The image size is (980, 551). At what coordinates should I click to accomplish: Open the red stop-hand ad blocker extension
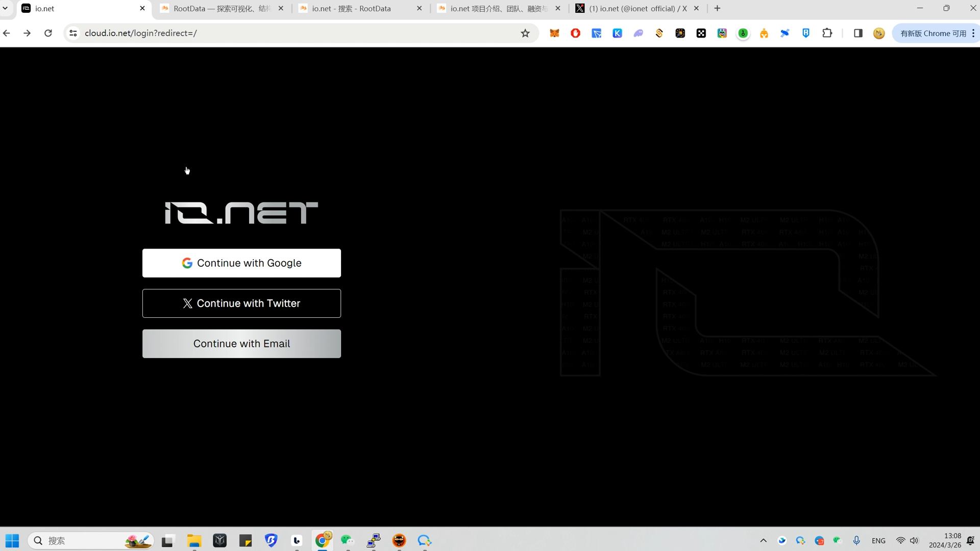point(575,33)
